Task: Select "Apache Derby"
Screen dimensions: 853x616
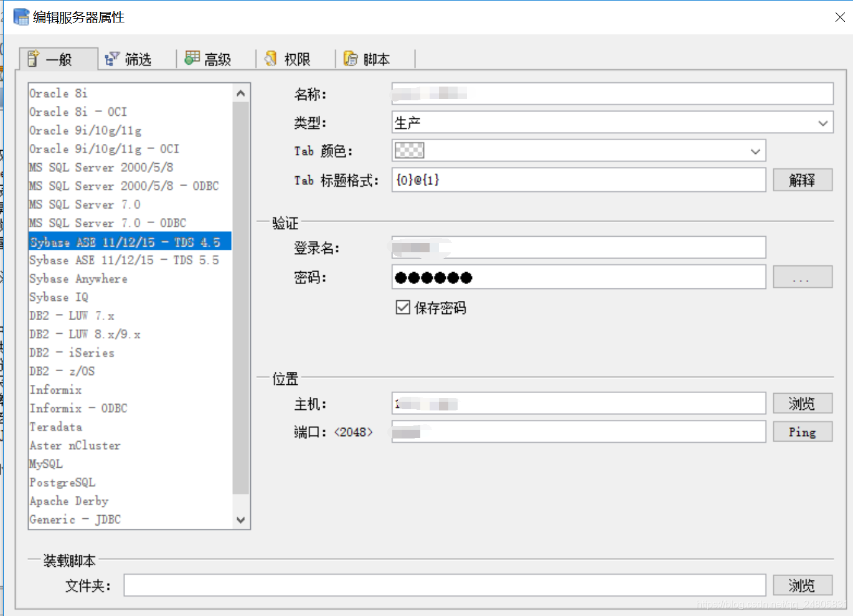Action: [x=130, y=501]
